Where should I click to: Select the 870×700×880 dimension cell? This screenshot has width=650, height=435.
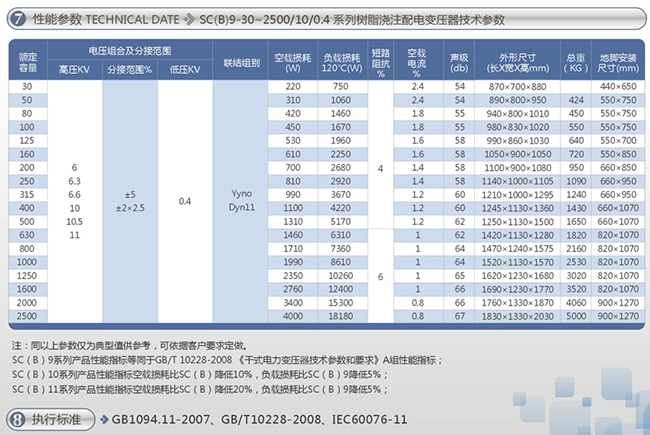tap(519, 88)
